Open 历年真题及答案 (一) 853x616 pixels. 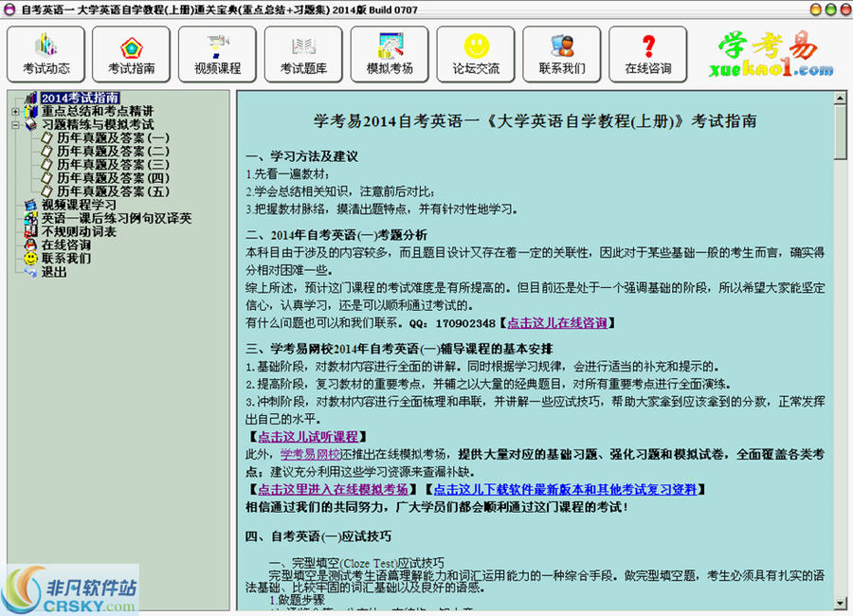tap(113, 138)
